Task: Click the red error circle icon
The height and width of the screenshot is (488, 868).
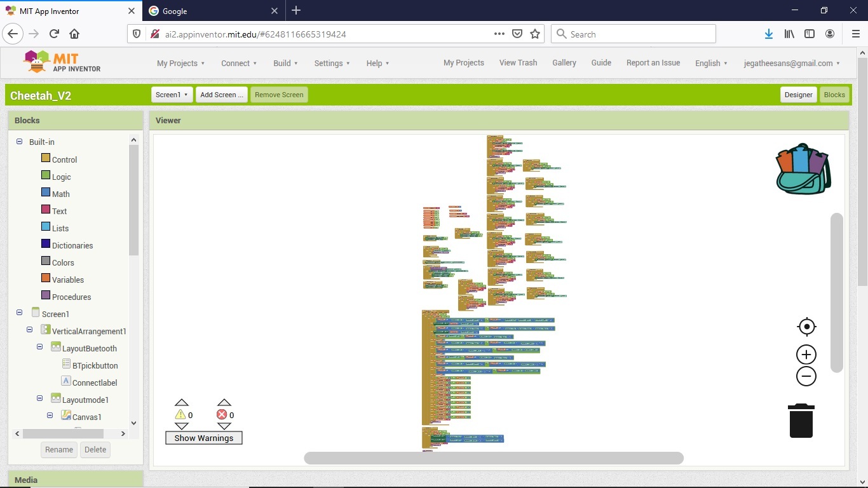Action: [222, 415]
